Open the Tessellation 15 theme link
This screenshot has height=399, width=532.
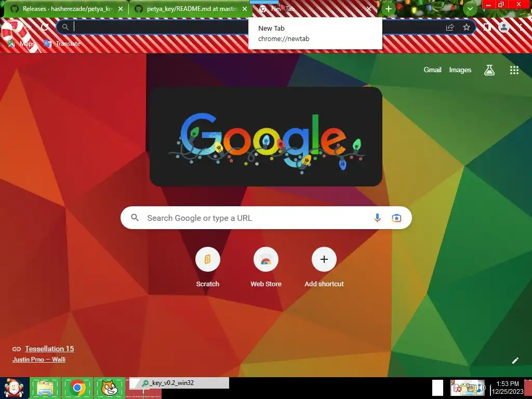[x=49, y=349]
